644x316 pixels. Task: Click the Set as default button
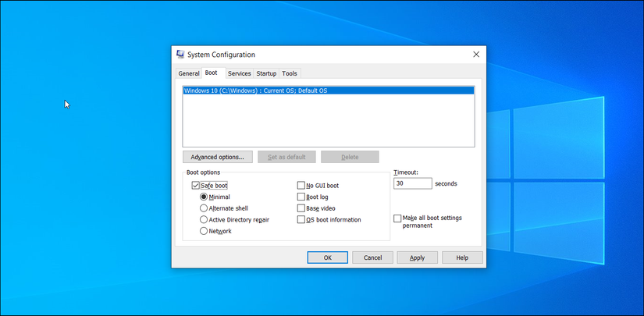(x=286, y=157)
